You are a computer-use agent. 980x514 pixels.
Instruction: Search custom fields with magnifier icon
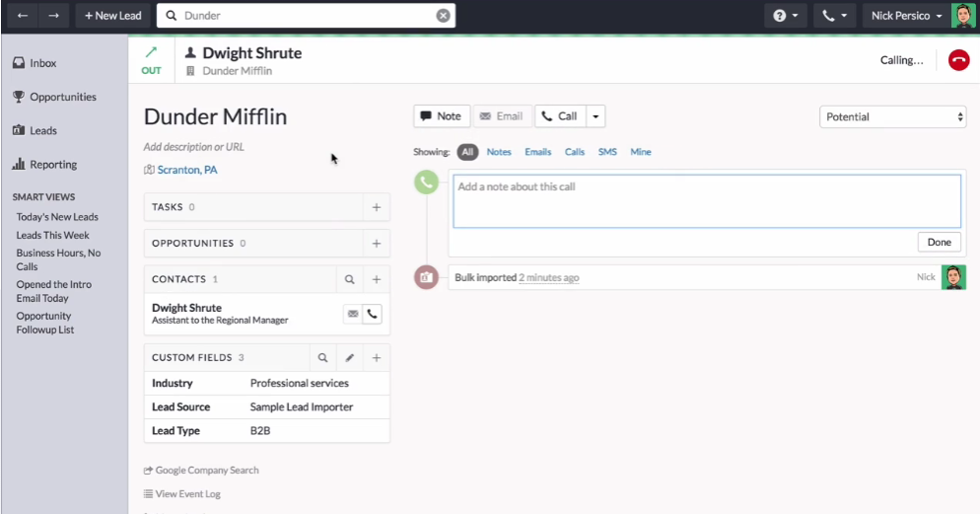[322, 358]
